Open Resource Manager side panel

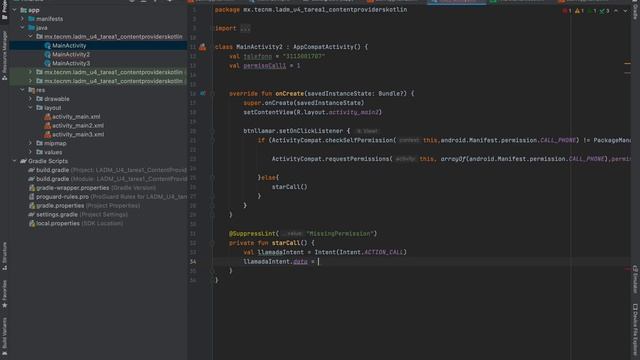click(x=4, y=55)
